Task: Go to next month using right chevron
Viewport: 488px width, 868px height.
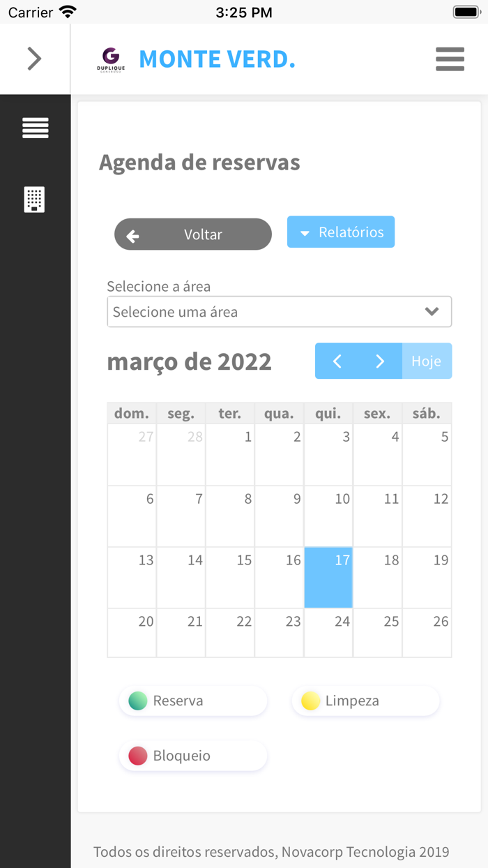Action: (x=380, y=361)
